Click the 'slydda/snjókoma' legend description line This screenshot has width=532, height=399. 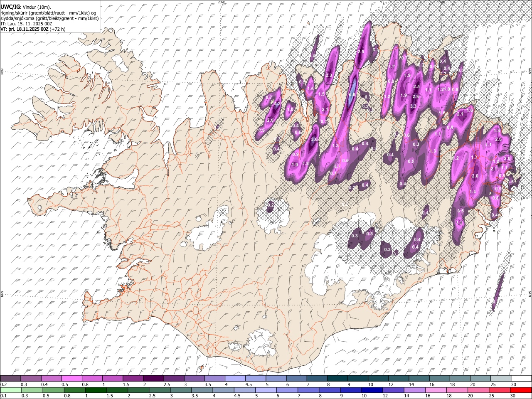pyautogui.click(x=49, y=18)
